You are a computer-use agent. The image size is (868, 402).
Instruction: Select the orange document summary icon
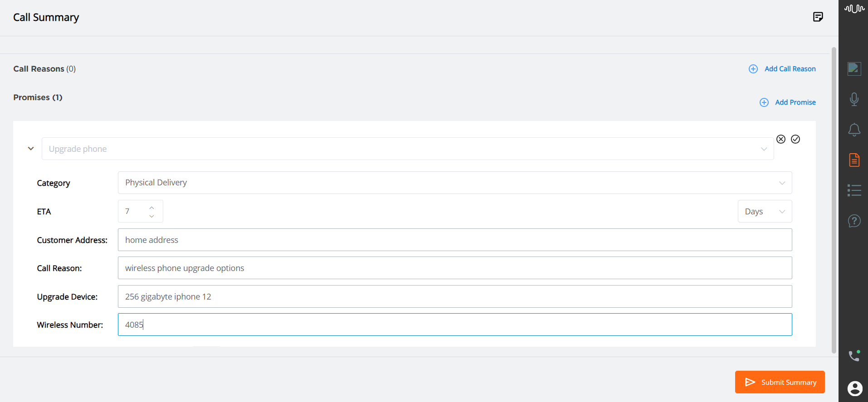tap(854, 160)
